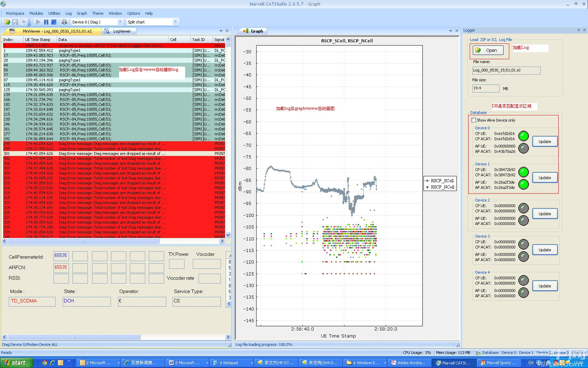
Task: Click Device 1 AP green status indicator
Action: coord(523,185)
